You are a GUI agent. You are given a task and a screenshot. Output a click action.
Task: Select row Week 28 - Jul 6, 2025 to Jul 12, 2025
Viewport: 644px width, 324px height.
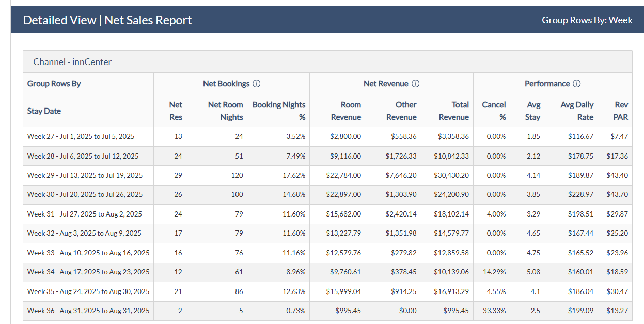(327, 156)
